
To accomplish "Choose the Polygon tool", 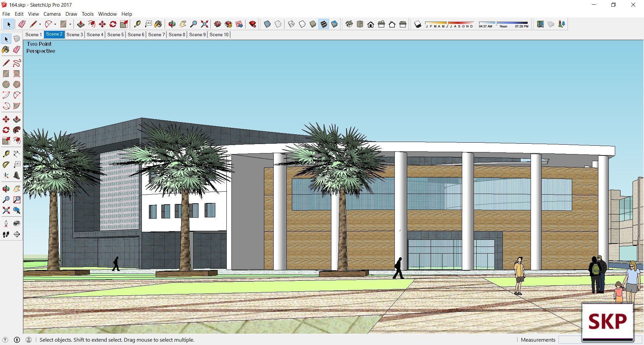I will pos(17,84).
